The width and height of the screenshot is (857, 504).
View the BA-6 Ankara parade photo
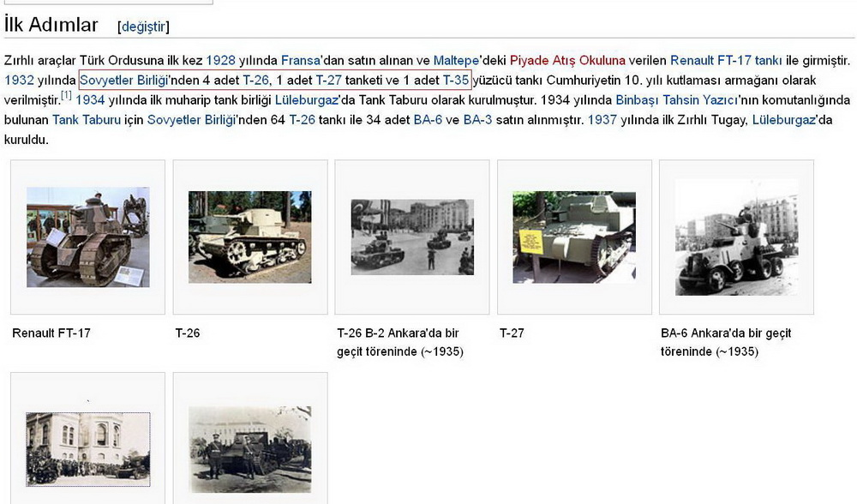[736, 237]
